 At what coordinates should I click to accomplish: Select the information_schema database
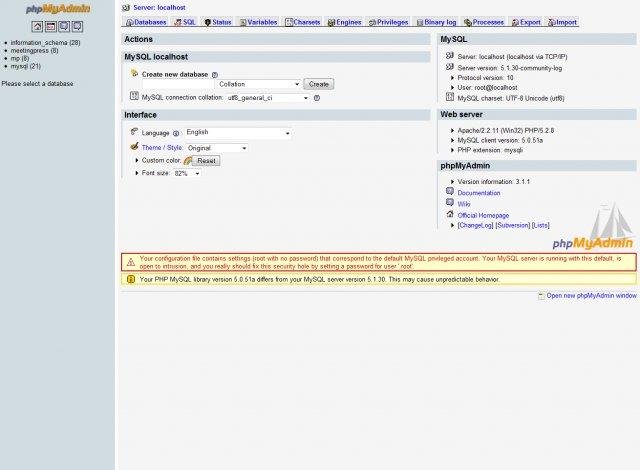pos(45,43)
